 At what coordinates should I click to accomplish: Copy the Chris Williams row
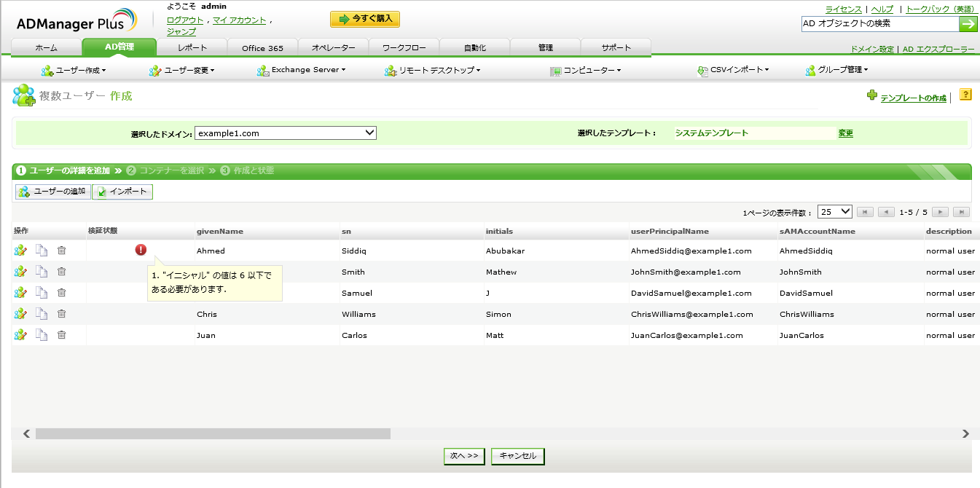coord(42,314)
